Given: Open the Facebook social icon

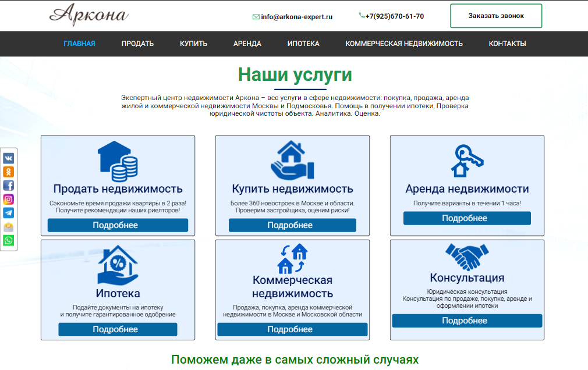Looking at the screenshot, I should 9,186.
